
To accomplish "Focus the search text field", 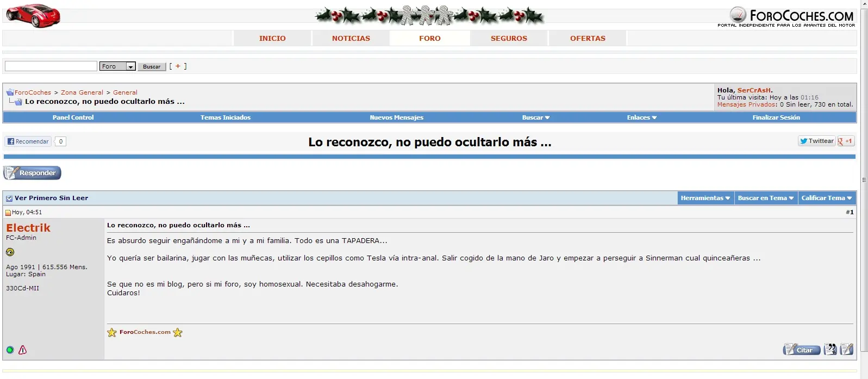I will [51, 66].
